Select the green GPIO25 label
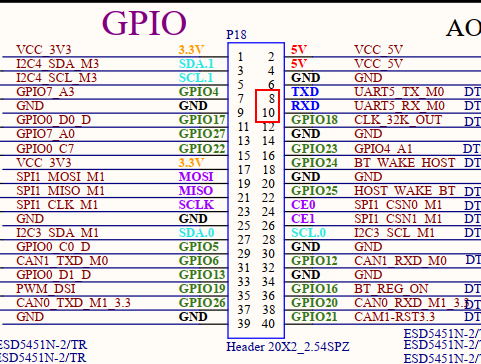481x364 pixels. pos(314,190)
